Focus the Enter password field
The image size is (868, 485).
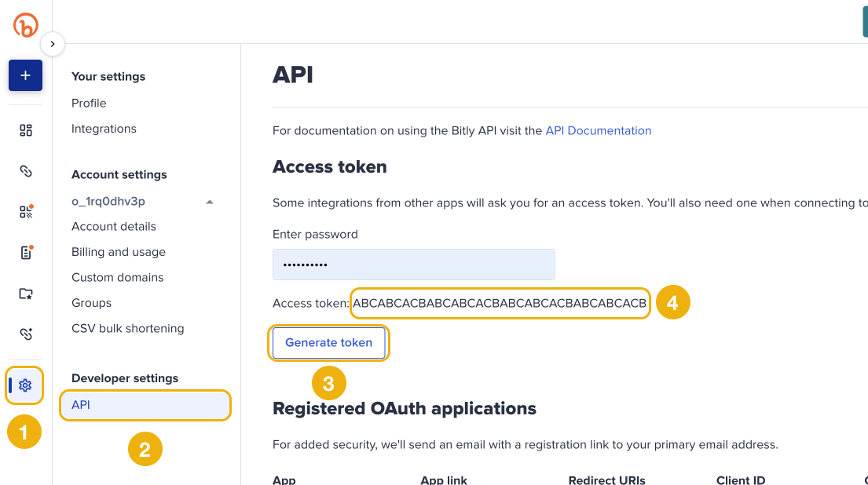click(413, 264)
